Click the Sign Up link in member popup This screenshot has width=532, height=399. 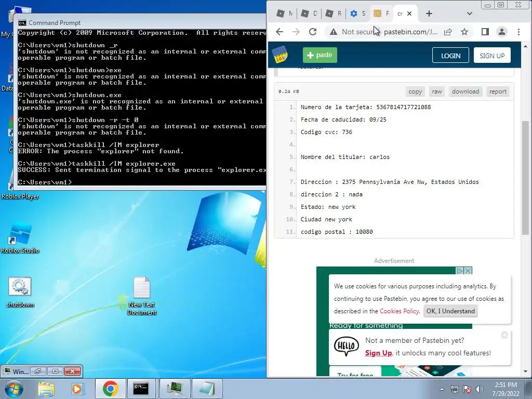tap(379, 353)
